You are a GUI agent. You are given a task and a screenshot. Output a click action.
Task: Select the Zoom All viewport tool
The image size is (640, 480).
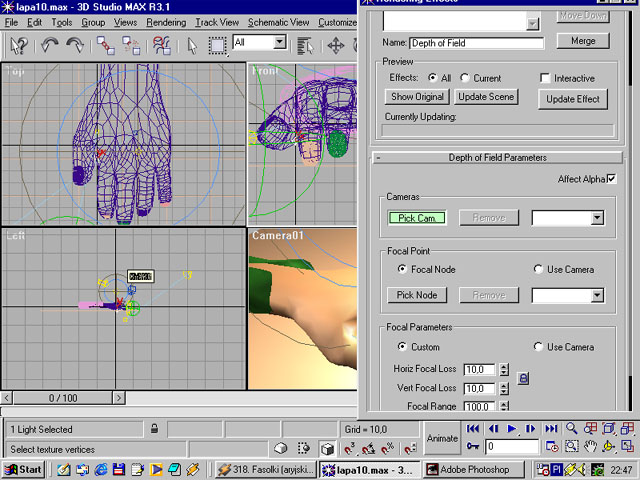point(590,428)
